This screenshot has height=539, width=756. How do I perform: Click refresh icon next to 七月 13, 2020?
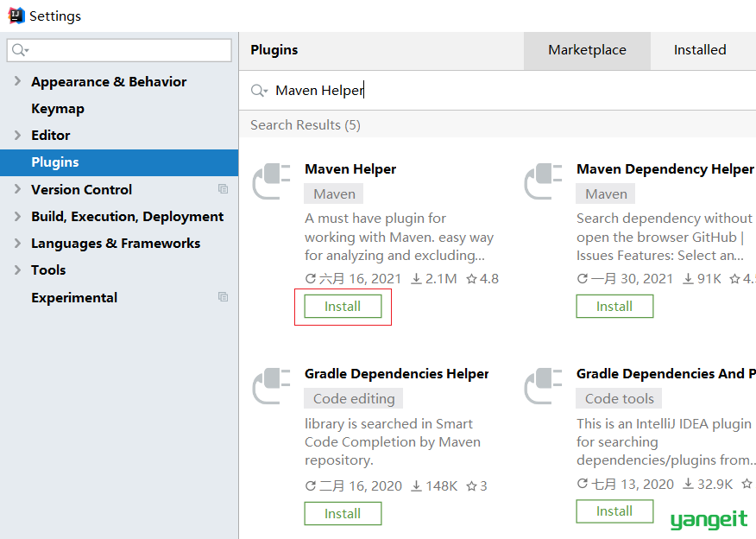(x=583, y=483)
